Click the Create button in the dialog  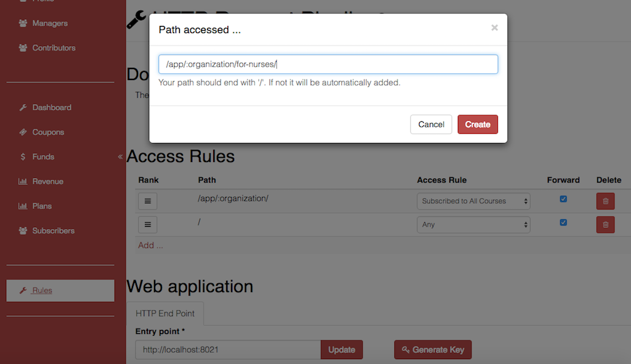(478, 124)
